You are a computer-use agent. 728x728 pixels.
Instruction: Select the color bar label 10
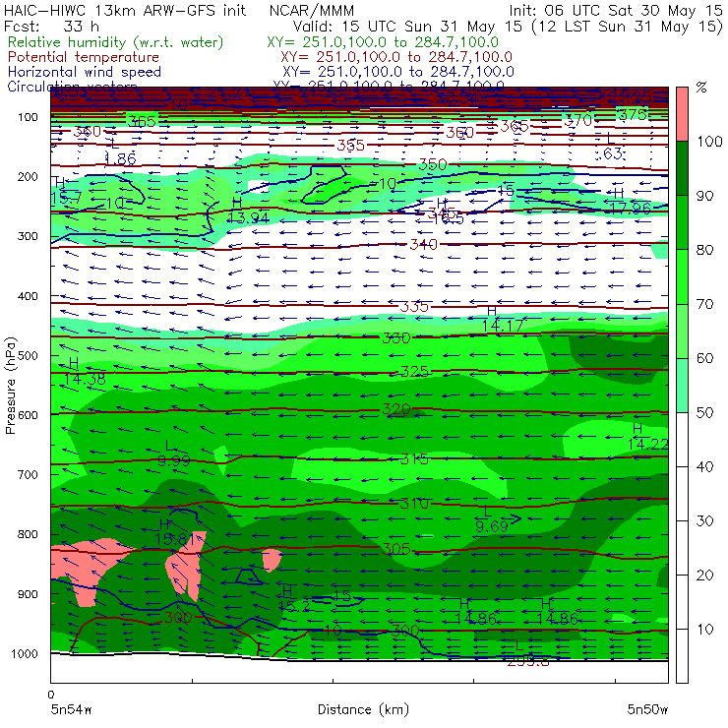click(704, 630)
